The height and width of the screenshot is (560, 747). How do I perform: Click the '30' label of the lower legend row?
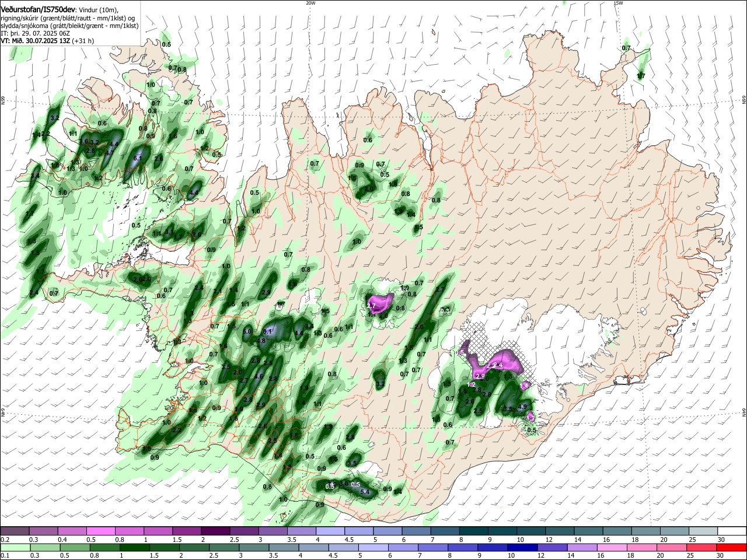[x=721, y=556]
